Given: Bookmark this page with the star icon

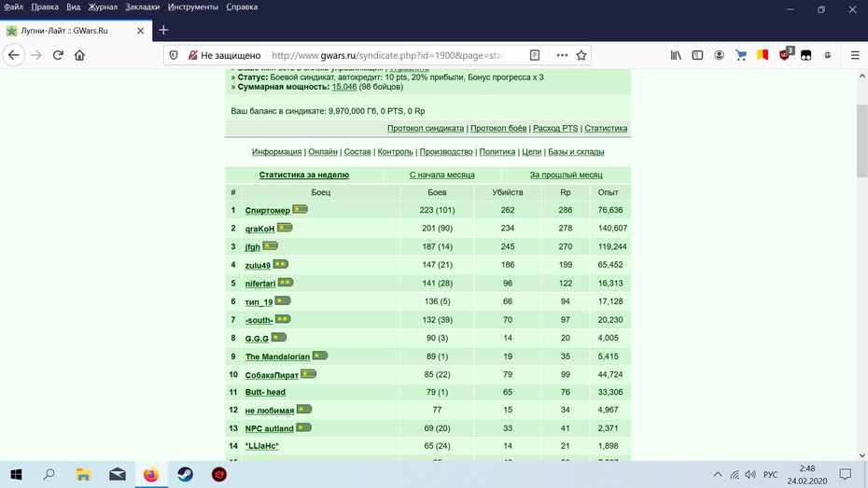Looking at the screenshot, I should [581, 55].
